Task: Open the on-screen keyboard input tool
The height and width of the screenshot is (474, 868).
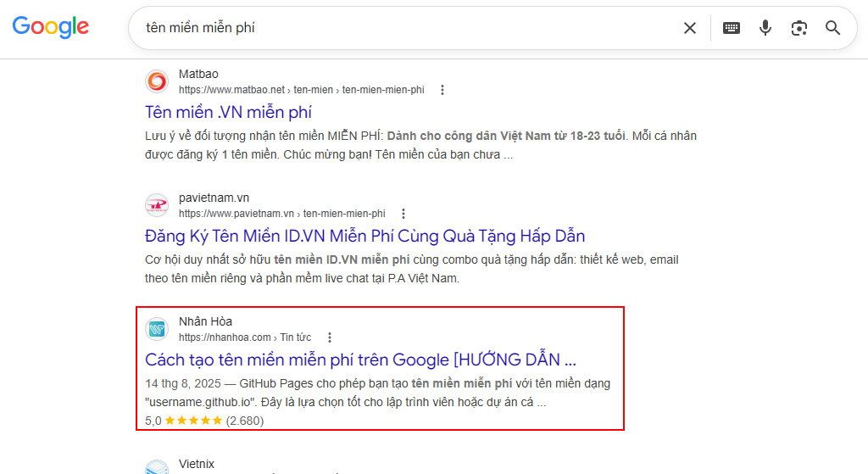Action: [x=732, y=28]
